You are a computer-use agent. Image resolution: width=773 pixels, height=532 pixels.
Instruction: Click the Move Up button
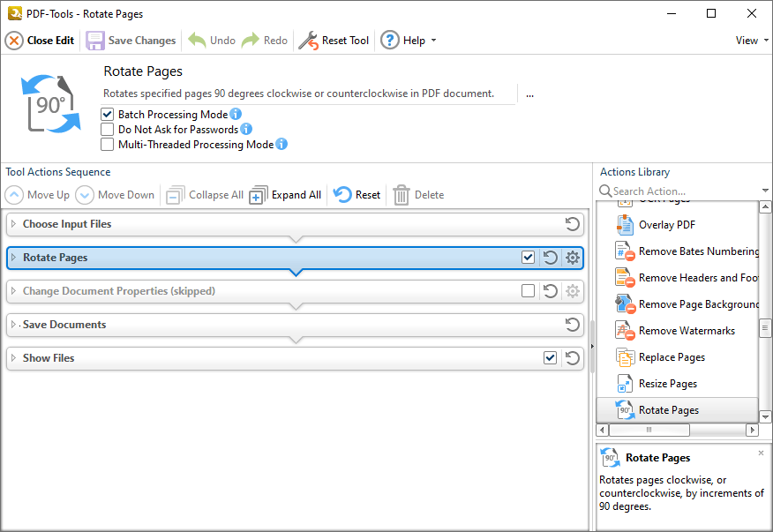coord(37,195)
